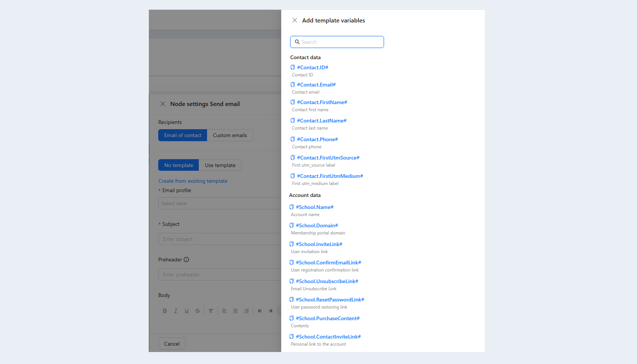Focus the variables Search field
Image resolution: width=637 pixels, height=364 pixels.
pos(337,42)
